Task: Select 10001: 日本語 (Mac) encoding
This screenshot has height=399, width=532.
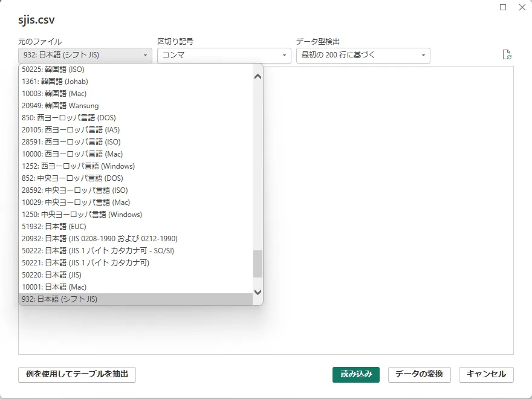Action: 135,287
